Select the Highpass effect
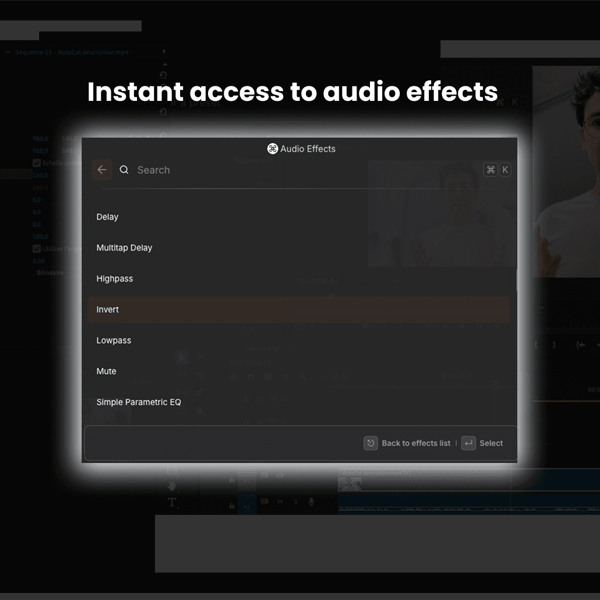This screenshot has height=600, width=600. 298,279
